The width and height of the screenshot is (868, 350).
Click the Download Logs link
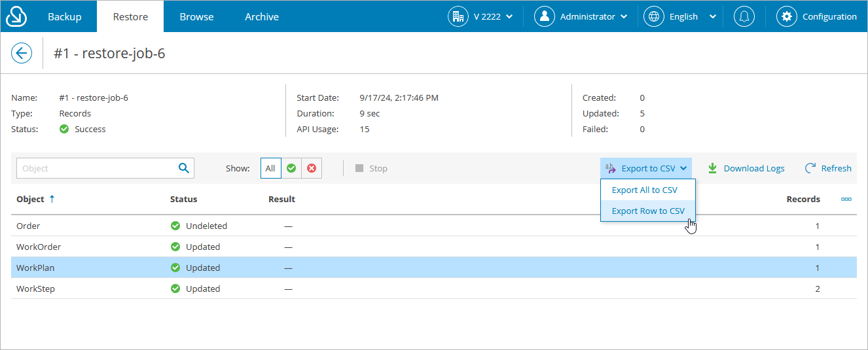(x=754, y=168)
